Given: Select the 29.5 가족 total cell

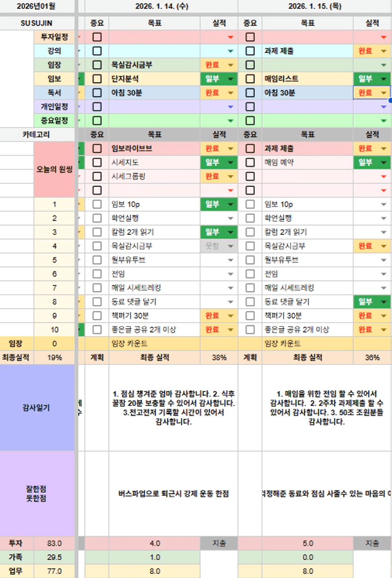Looking at the screenshot, I should click(55, 557).
